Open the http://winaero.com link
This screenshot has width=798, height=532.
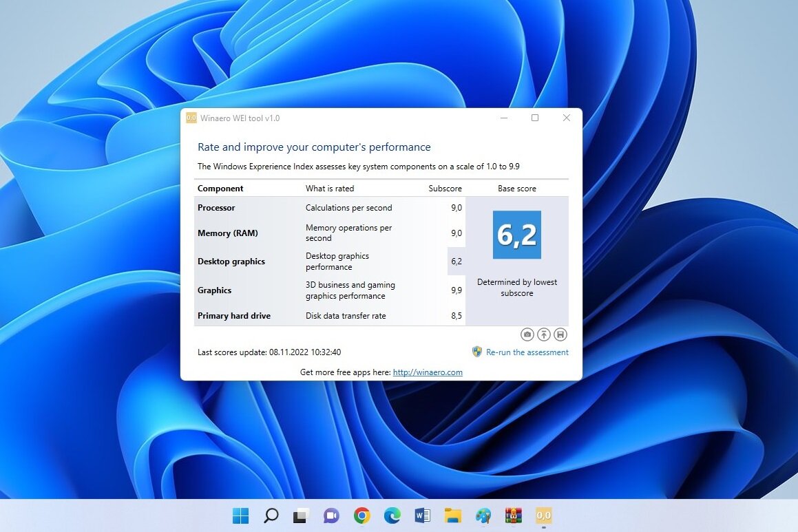(x=428, y=372)
